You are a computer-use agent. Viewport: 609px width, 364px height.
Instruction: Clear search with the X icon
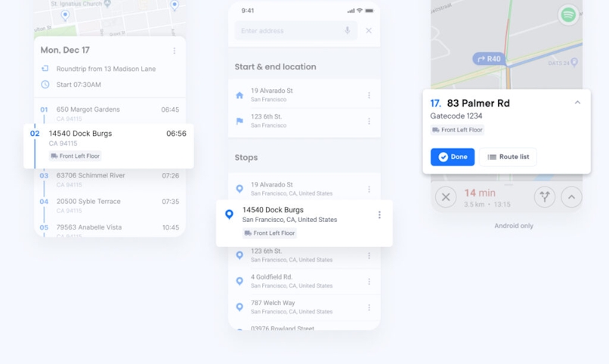[369, 30]
